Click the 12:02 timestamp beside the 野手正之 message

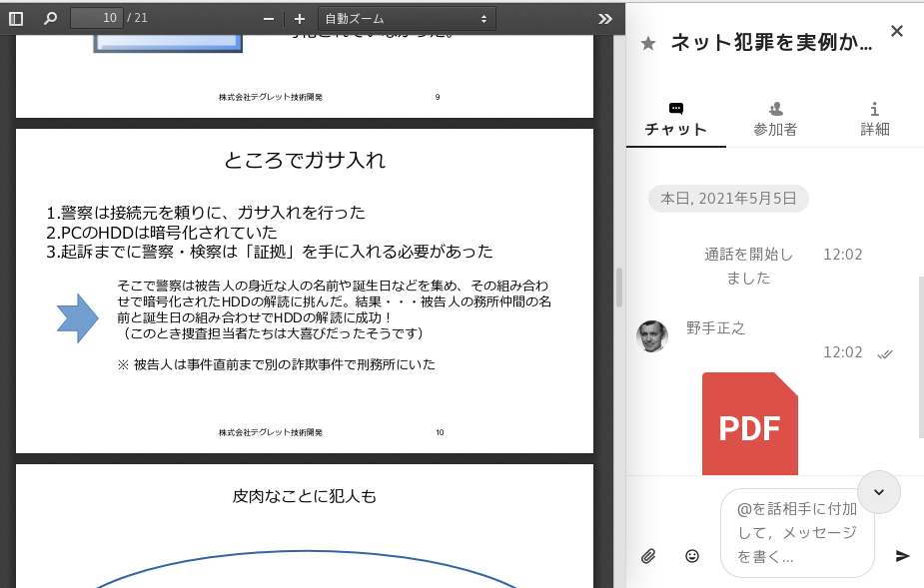(843, 352)
